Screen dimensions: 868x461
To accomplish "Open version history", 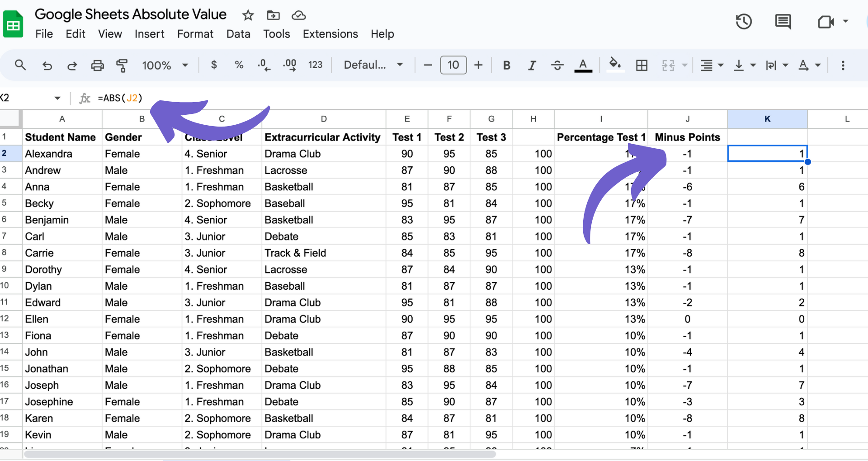I will (x=744, y=22).
